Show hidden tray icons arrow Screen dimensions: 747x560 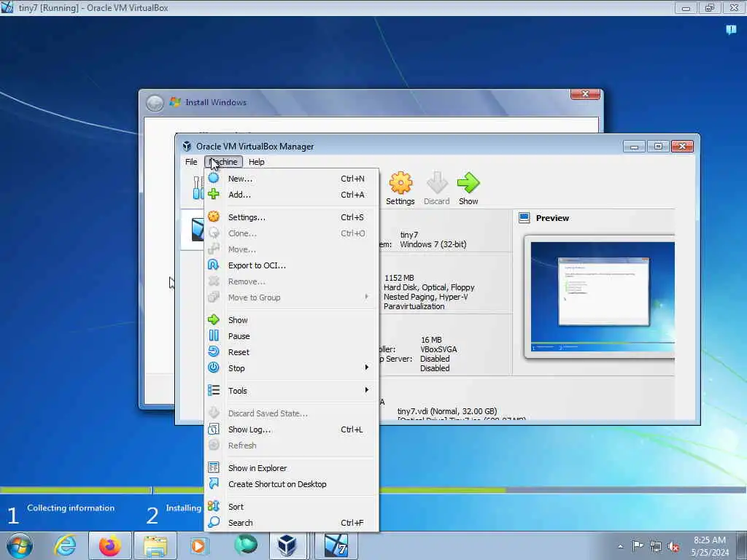(620, 546)
